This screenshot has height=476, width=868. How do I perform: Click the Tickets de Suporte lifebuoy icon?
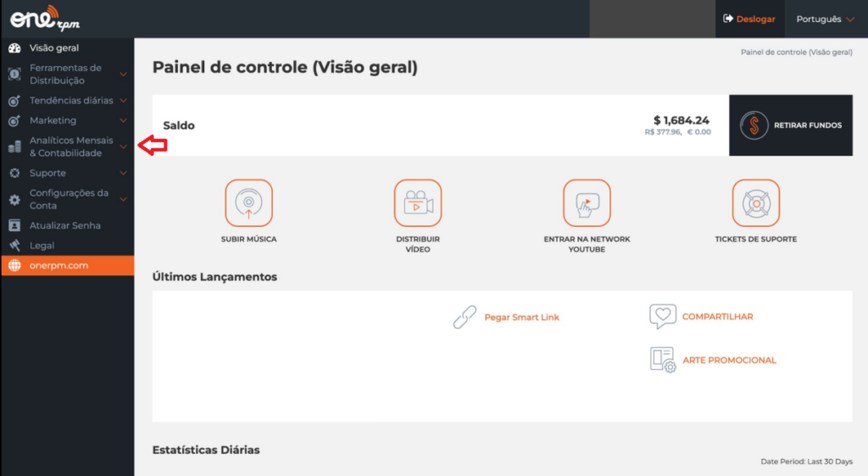tap(755, 203)
